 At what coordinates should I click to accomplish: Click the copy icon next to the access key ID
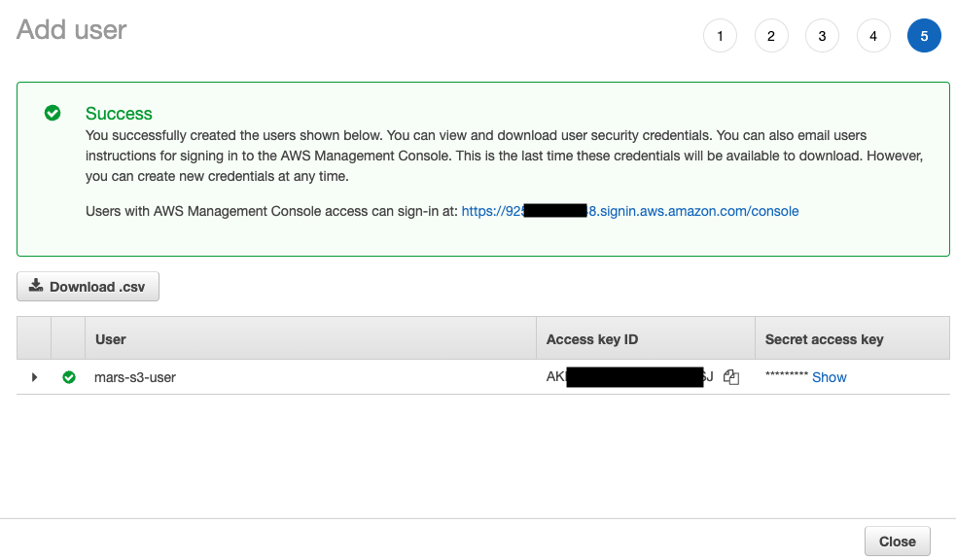point(730,377)
